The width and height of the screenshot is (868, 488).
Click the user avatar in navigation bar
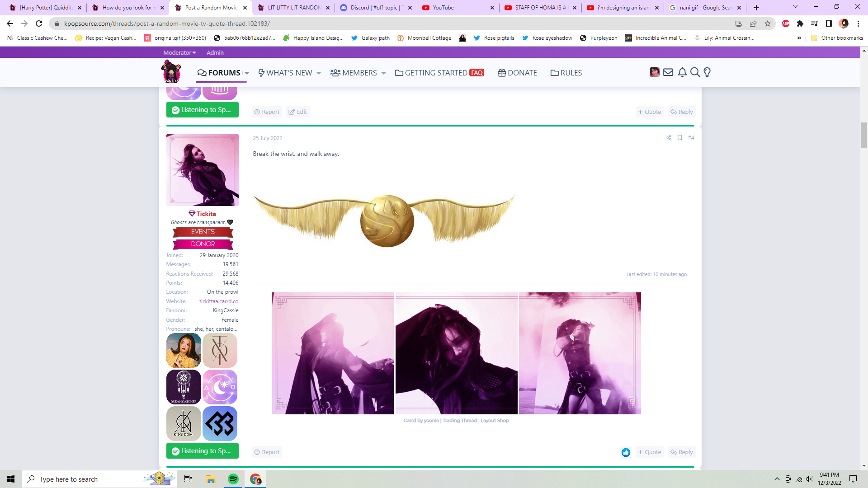click(654, 72)
